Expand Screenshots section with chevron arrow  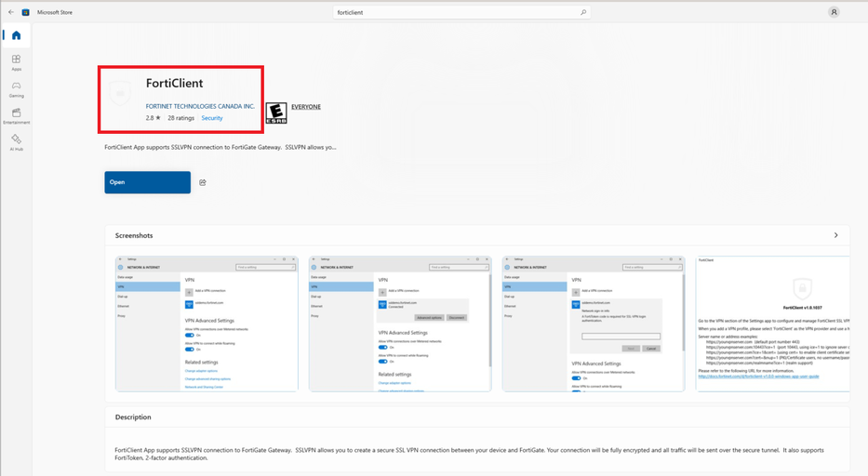pos(835,235)
